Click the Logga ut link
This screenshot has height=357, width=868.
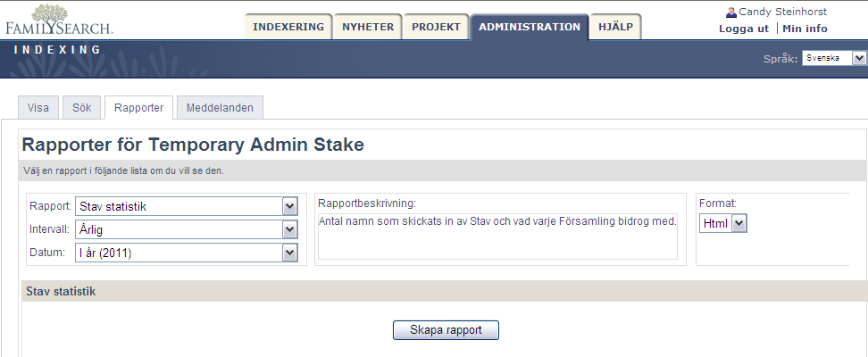point(744,29)
